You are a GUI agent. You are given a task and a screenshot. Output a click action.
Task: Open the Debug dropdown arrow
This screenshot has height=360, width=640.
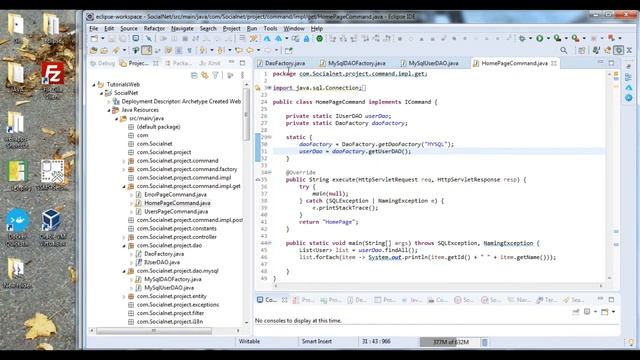coord(530,38)
